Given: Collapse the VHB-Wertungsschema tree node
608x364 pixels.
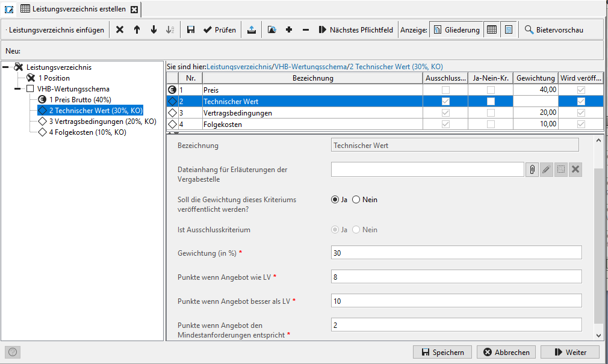Looking at the screenshot, I should point(17,89).
